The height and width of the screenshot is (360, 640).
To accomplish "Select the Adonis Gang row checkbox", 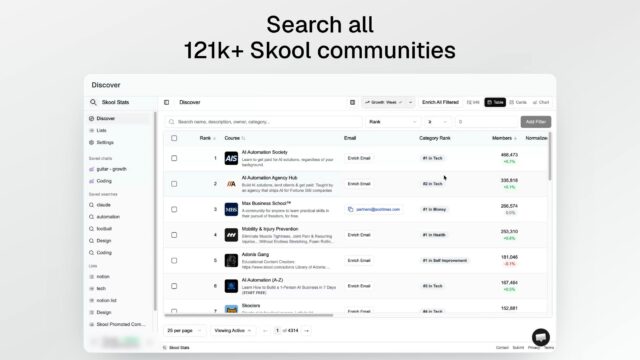I will tap(174, 260).
